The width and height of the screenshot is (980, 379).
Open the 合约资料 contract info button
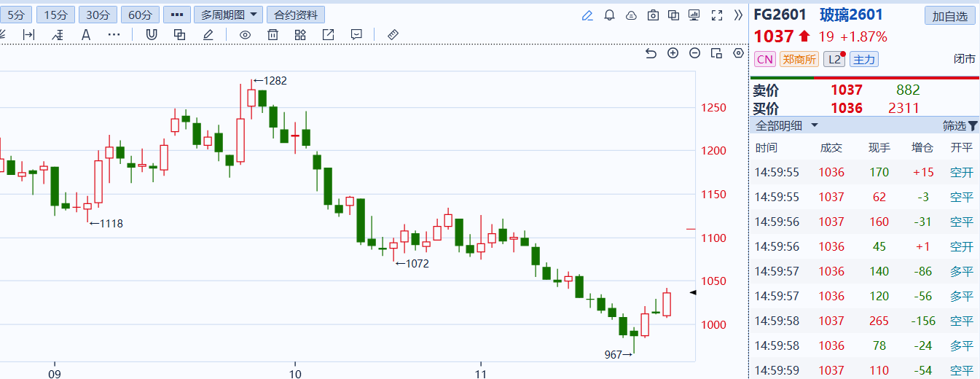(x=296, y=15)
